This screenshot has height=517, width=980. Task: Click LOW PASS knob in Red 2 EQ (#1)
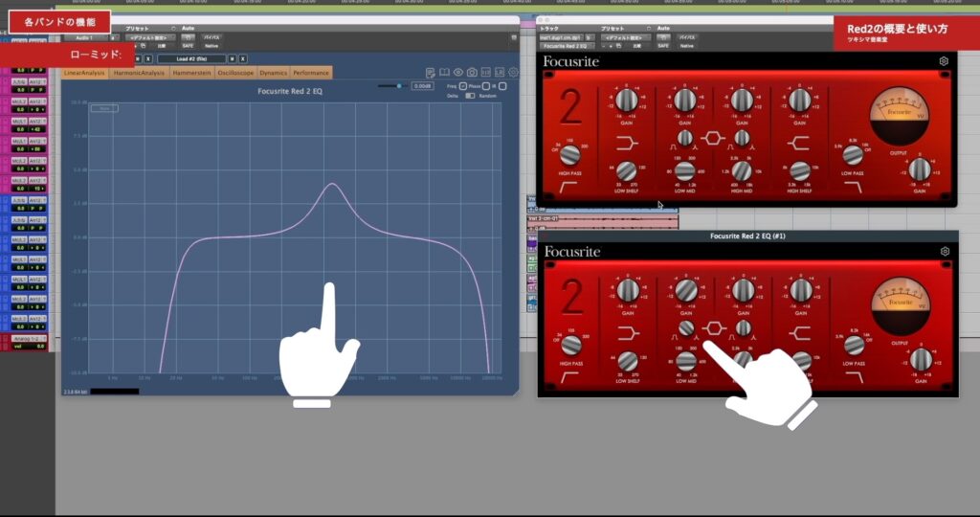point(854,345)
